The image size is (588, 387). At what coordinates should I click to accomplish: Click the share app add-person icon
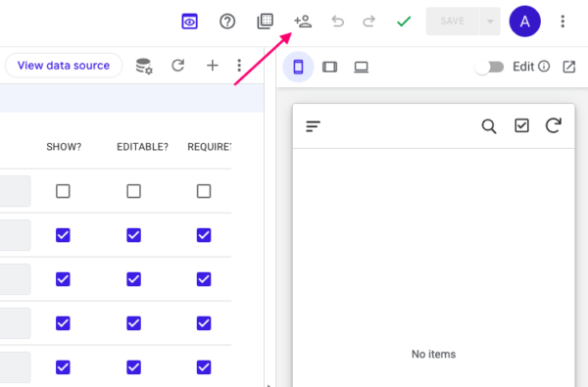click(x=303, y=22)
